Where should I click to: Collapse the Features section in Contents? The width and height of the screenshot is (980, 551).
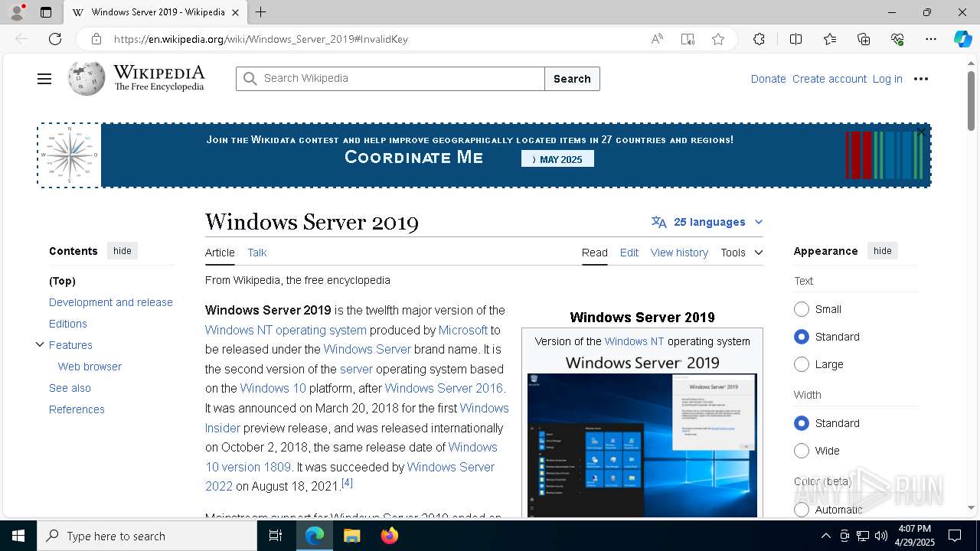(x=40, y=345)
